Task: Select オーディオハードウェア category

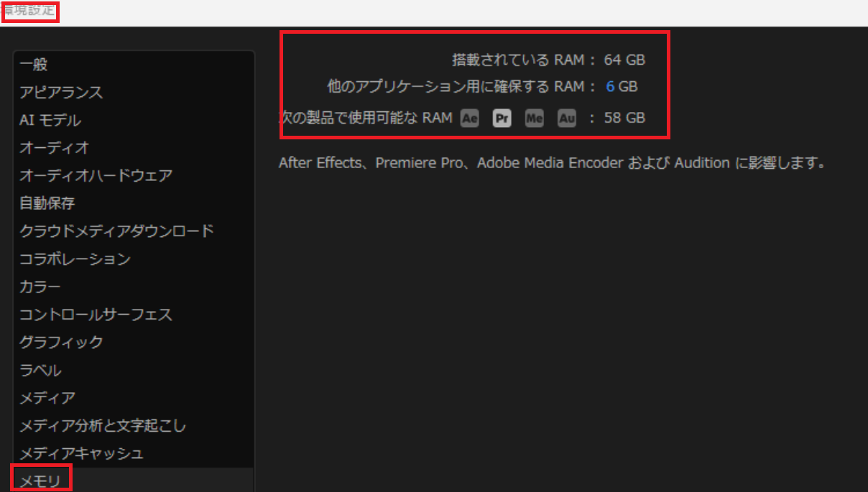Action: pyautogui.click(x=96, y=175)
